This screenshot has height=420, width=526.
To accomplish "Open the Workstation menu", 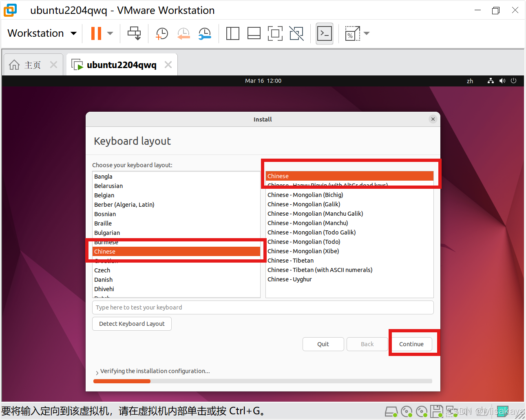I will coord(42,33).
